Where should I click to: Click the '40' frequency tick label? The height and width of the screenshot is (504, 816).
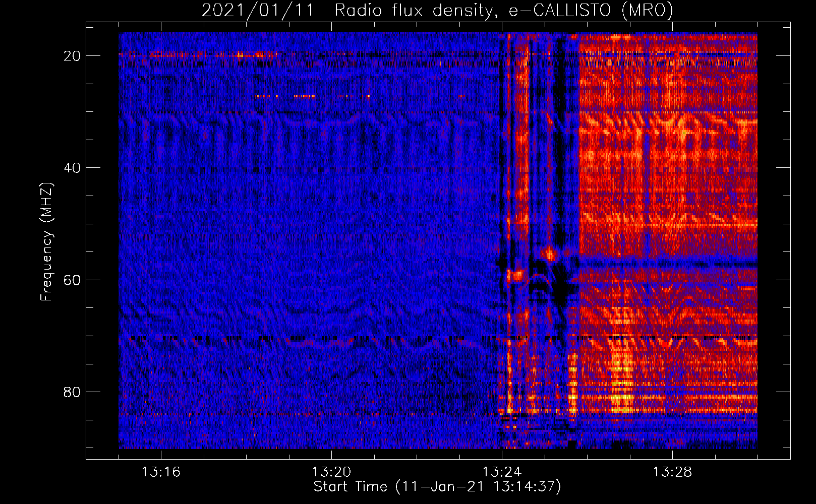[x=73, y=168]
